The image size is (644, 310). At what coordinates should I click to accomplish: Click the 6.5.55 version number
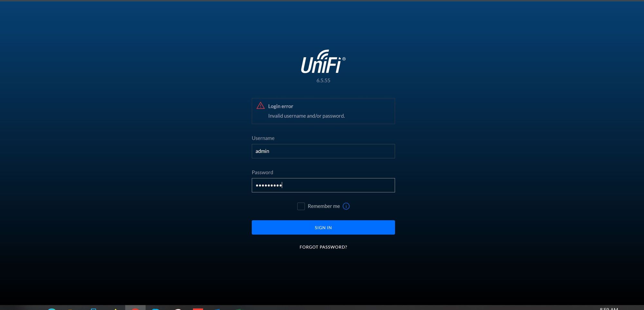[x=323, y=81]
